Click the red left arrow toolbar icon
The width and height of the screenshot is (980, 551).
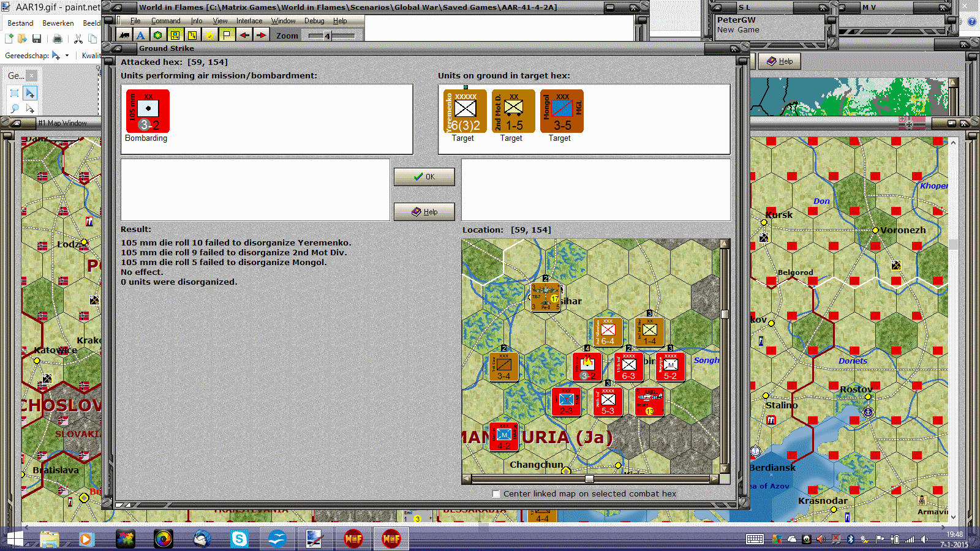tap(244, 36)
